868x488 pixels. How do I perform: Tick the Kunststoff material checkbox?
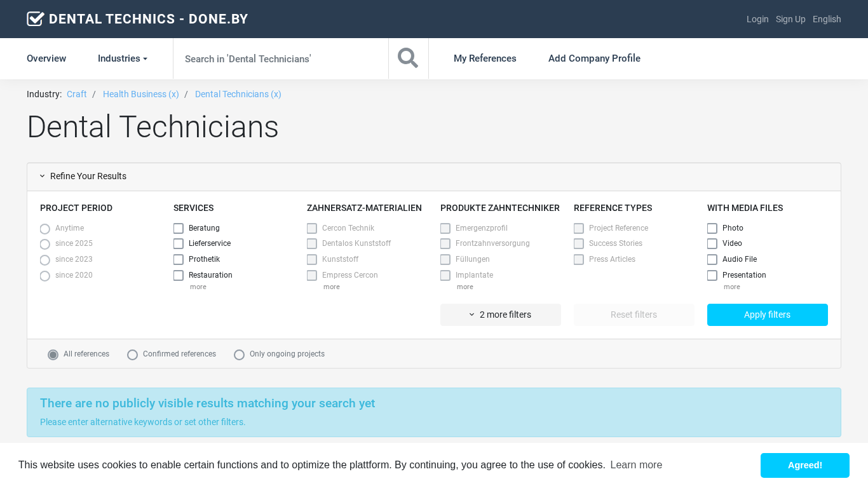click(x=312, y=259)
